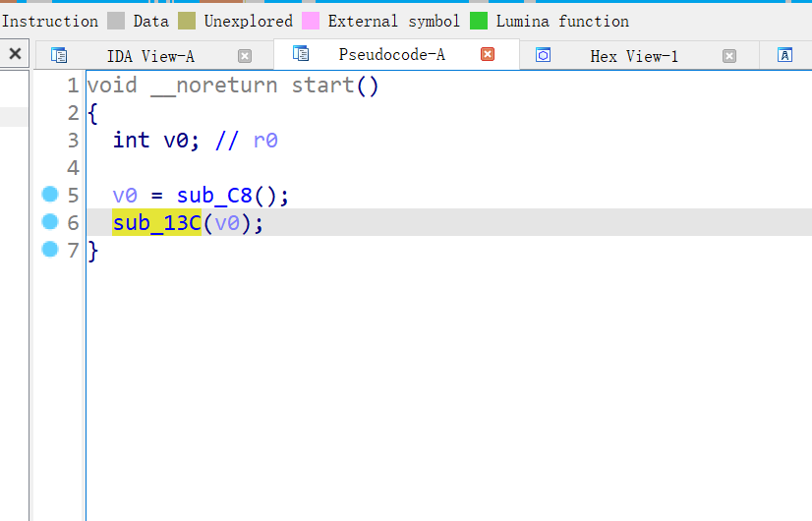
Task: Click the Hex View-1 tab icon
Action: pos(543,56)
